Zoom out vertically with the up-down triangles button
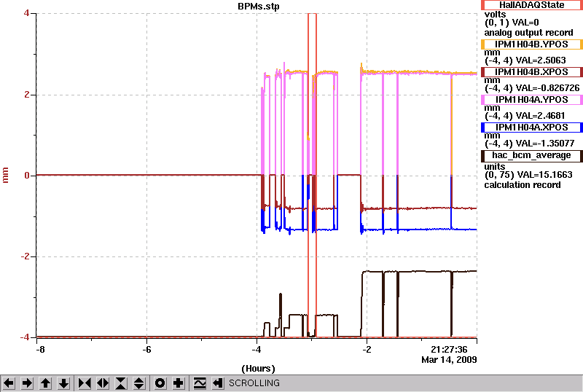The height and width of the screenshot is (392, 583). pyautogui.click(x=139, y=383)
